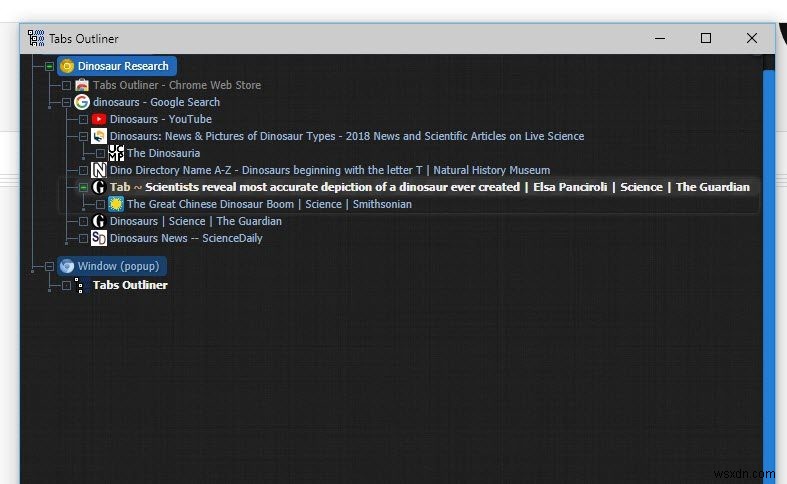Viewport: 787px width, 484px height.
Task: Collapse the Window (popup) node
Action: point(49,267)
